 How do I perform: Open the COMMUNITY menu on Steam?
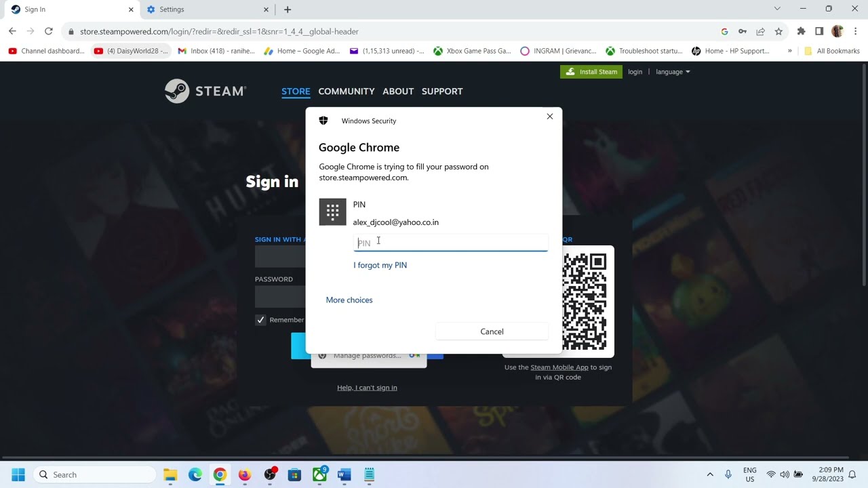(347, 91)
